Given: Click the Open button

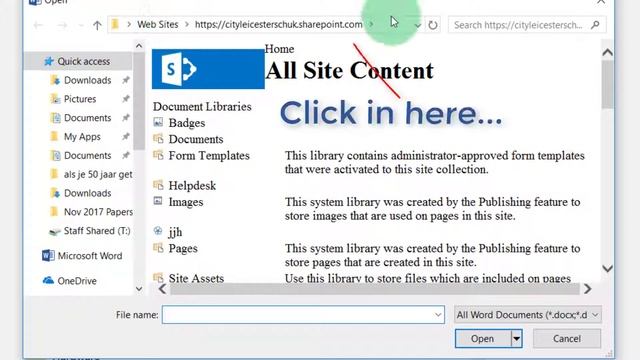Looking at the screenshot, I should coord(482,339).
